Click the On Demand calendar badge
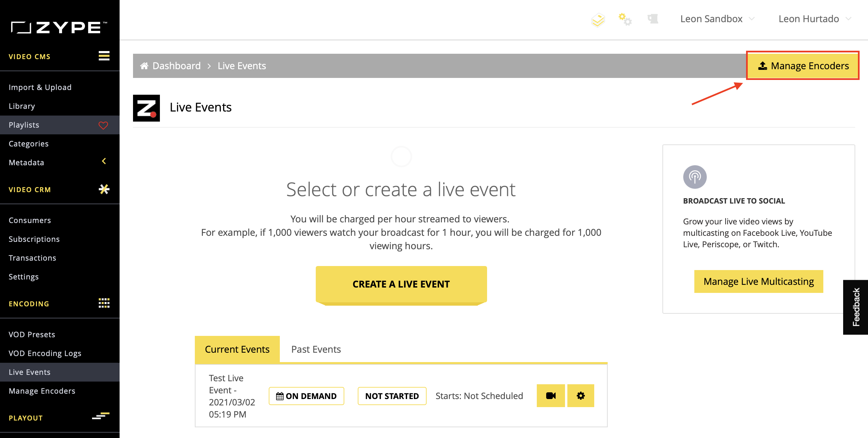The height and width of the screenshot is (438, 868). pos(306,396)
